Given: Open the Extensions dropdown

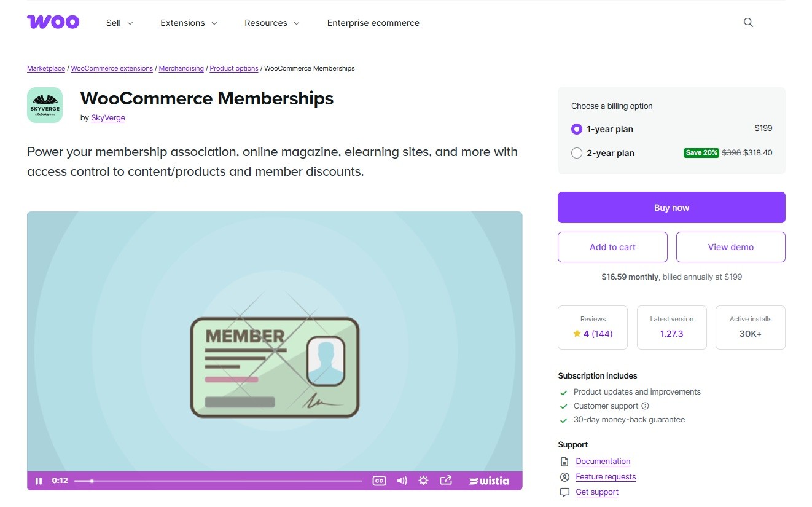Looking at the screenshot, I should (188, 23).
